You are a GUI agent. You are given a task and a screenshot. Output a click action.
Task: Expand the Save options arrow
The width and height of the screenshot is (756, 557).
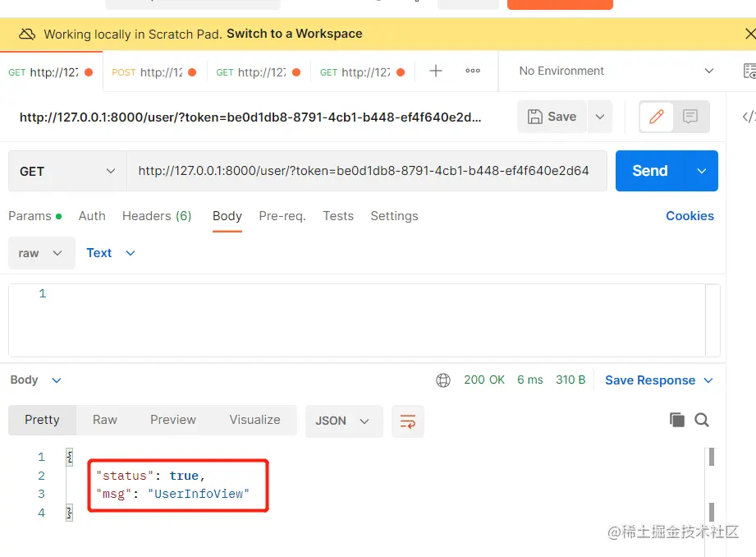[x=600, y=117]
